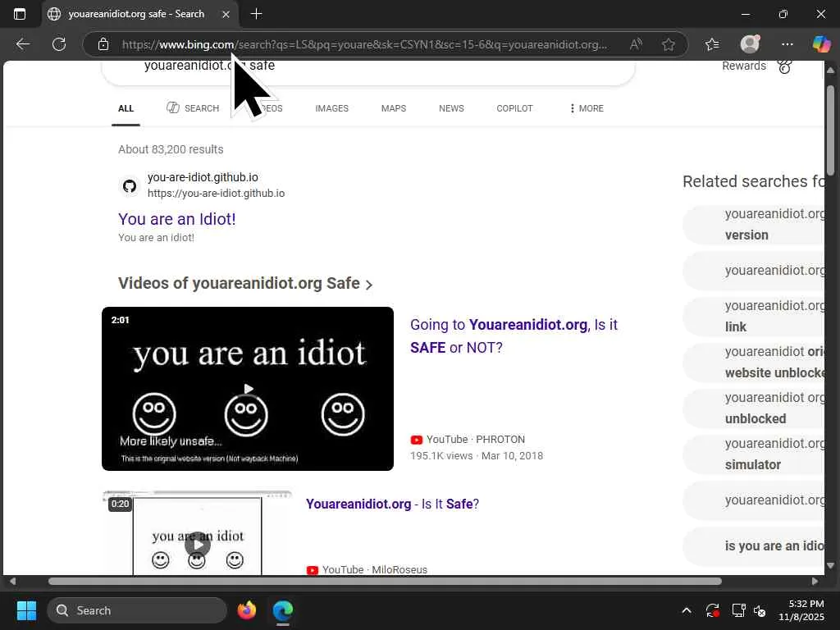The height and width of the screenshot is (630, 840).
Task: Open the Rewards trophy icon
Action: point(785,66)
